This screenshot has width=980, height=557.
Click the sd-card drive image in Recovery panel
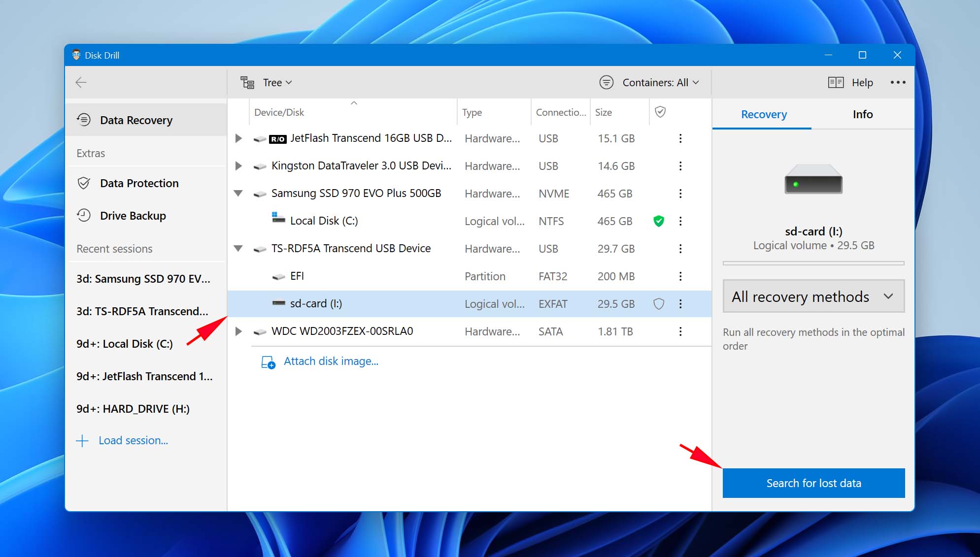813,179
